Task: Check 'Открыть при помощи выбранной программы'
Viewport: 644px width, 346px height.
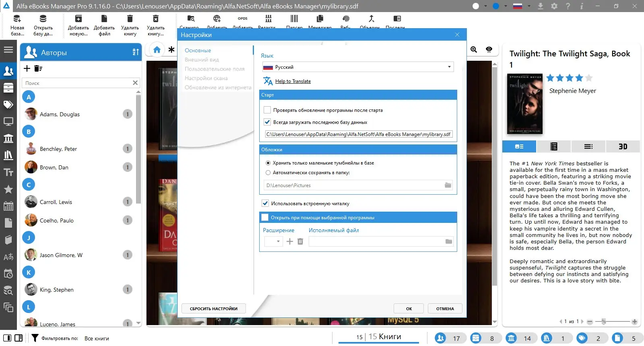Action: (265, 217)
